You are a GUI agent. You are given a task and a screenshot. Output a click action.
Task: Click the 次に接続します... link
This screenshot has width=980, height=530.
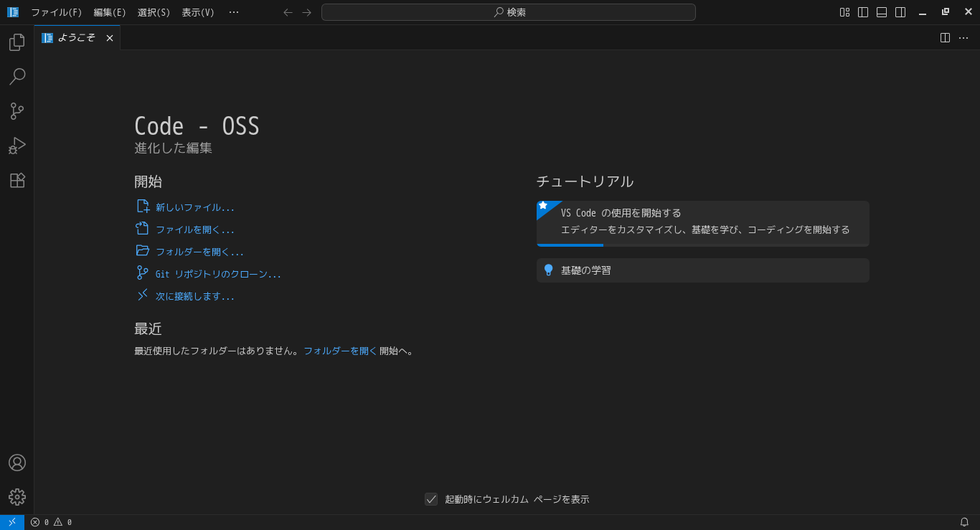[x=195, y=296]
